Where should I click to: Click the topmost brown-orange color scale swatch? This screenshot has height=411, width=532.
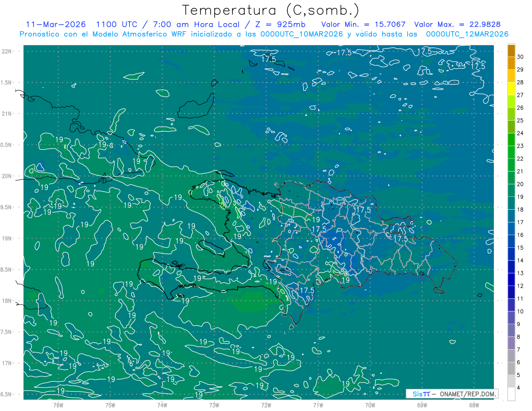point(511,50)
